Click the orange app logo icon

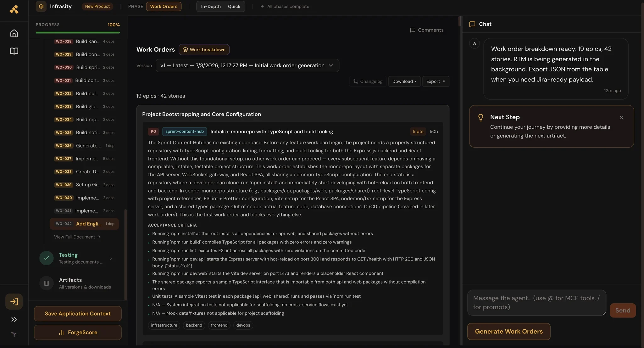tap(14, 9)
